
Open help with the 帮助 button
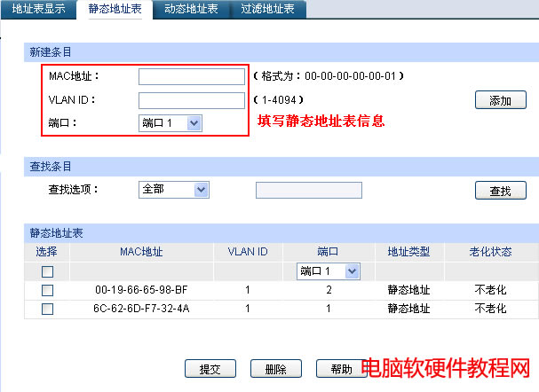pos(335,368)
